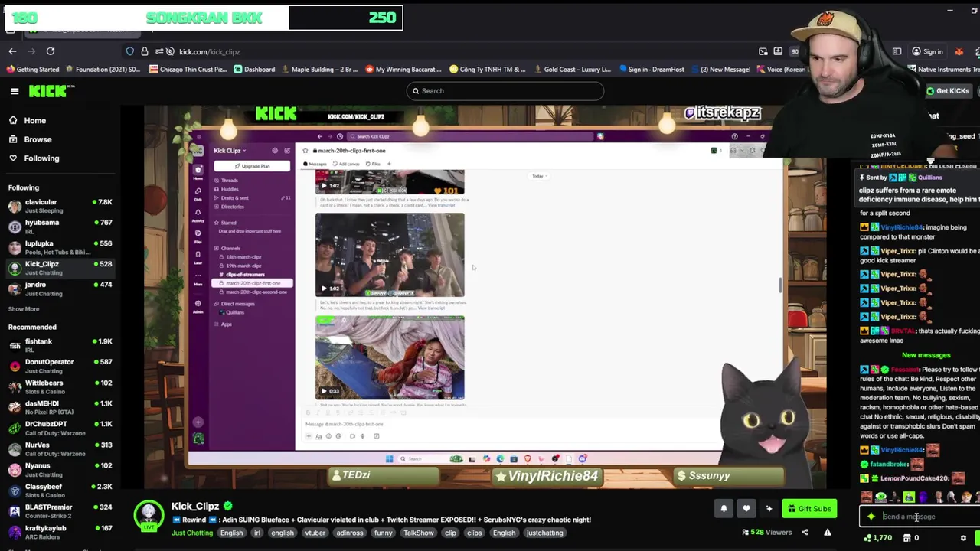Open Nyanus recommended channel

pyautogui.click(x=60, y=469)
